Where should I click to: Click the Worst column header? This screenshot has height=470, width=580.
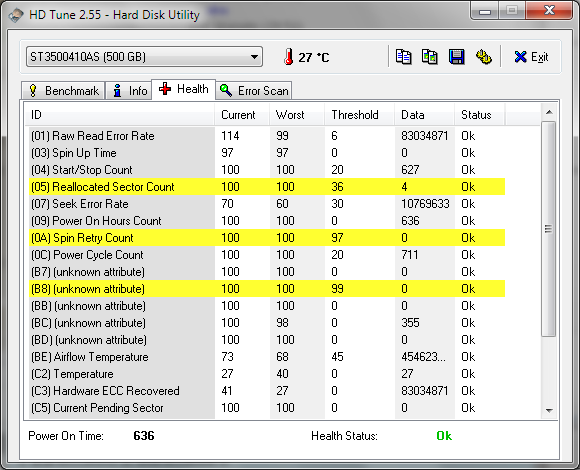297,115
